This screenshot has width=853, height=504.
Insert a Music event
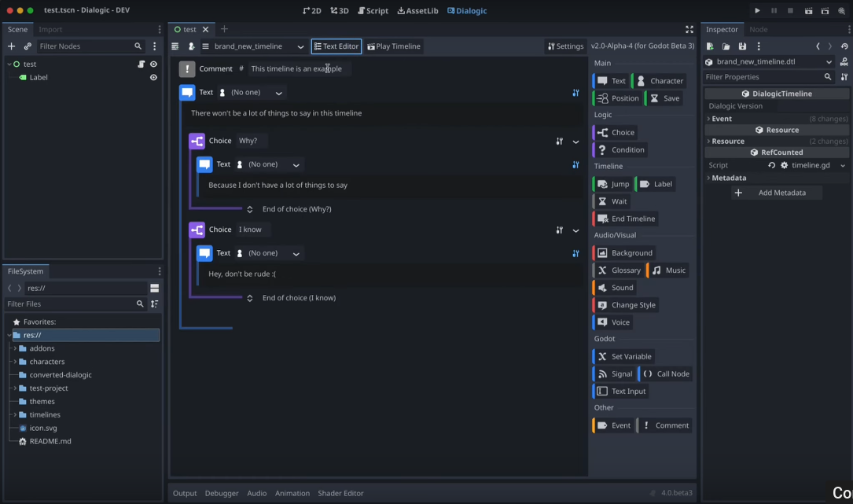(668, 270)
